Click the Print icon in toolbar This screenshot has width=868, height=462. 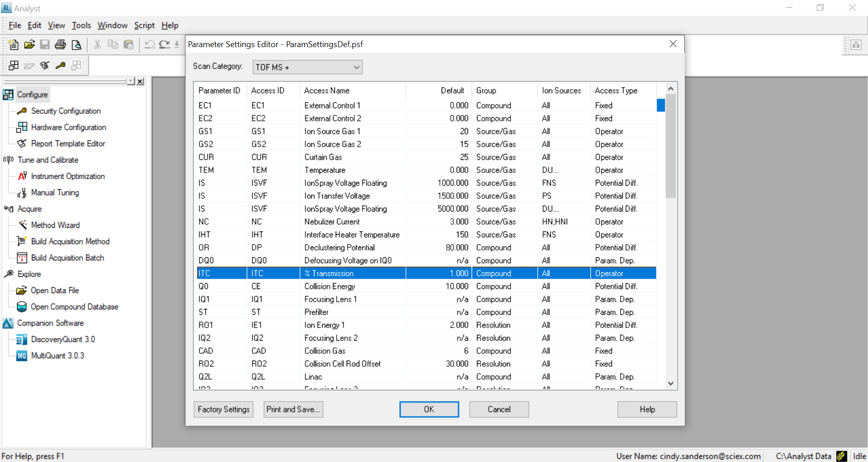point(60,44)
